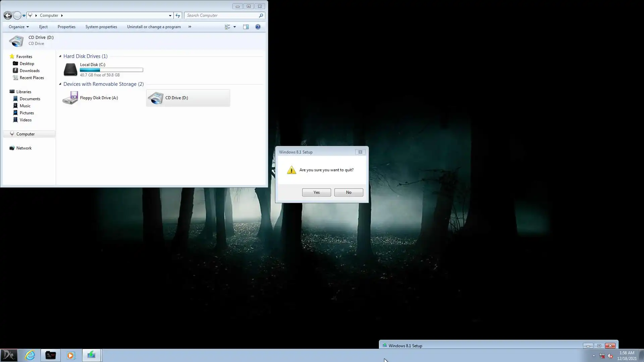Select the Floppy Disk Drive (A:) icon
Viewport: 644px width, 362px height.
pos(70,98)
